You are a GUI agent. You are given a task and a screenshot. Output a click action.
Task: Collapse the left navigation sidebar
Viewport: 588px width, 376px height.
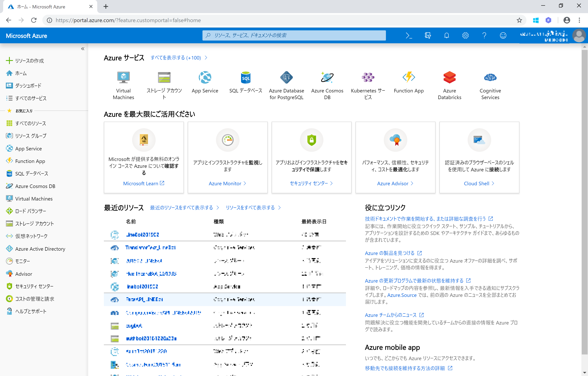pos(83,49)
